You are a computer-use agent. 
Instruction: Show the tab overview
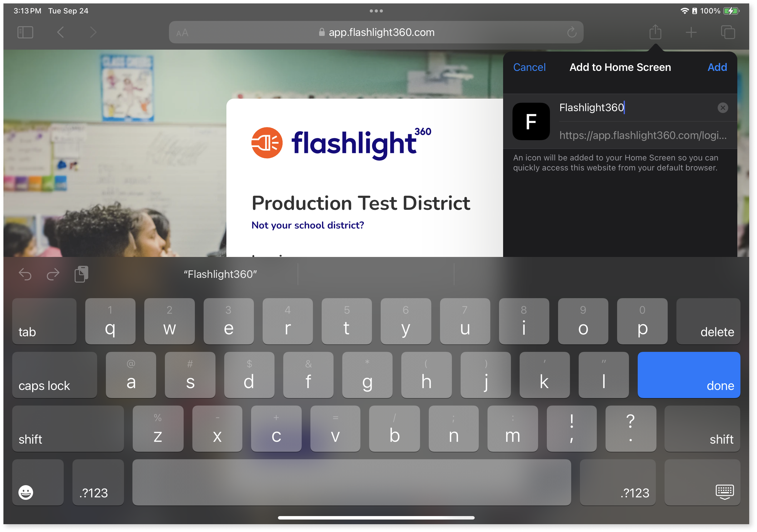(728, 32)
